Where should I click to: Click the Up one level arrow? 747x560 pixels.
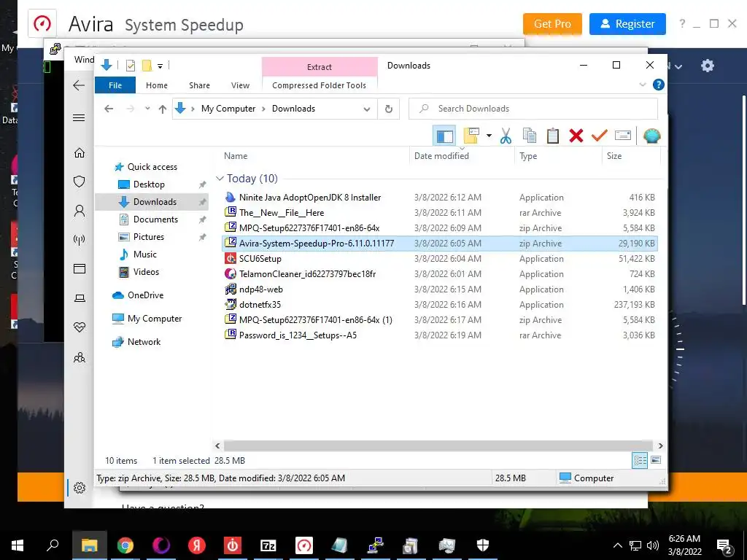163,109
